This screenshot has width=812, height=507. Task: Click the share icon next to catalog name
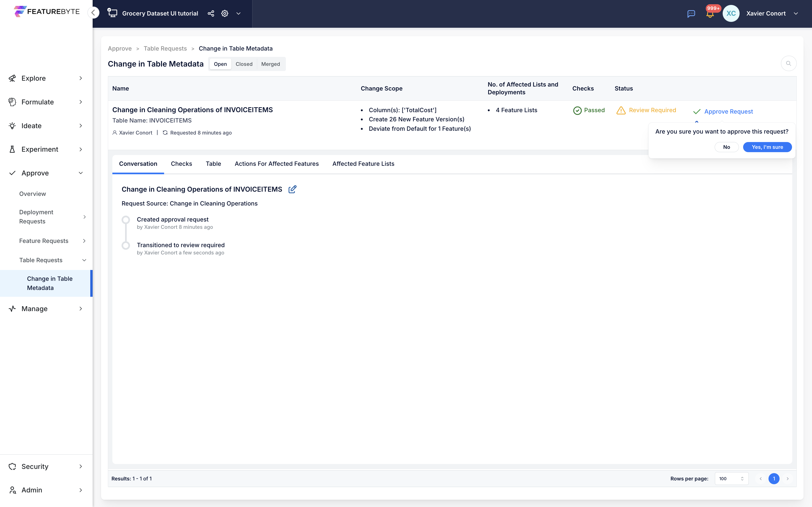point(211,13)
